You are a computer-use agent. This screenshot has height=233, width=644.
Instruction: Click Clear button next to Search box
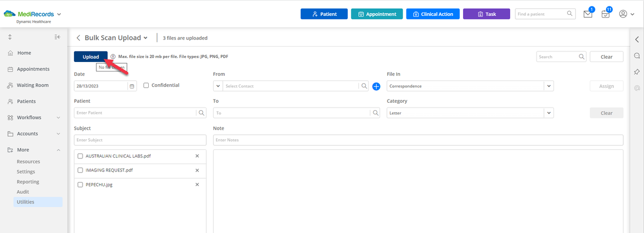click(606, 57)
